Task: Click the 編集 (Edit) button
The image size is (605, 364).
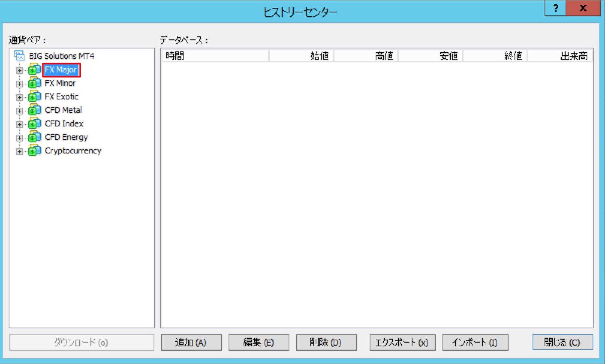Action: pyautogui.click(x=259, y=342)
